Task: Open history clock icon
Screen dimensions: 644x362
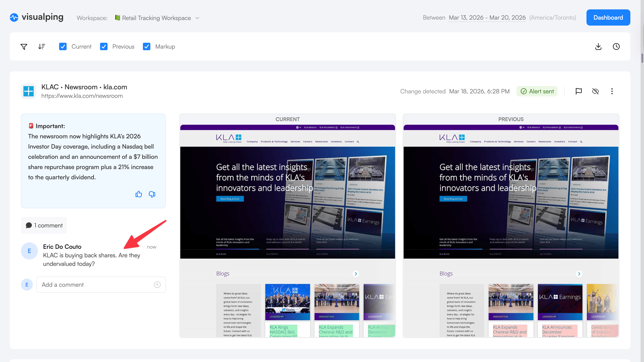Action: tap(616, 46)
